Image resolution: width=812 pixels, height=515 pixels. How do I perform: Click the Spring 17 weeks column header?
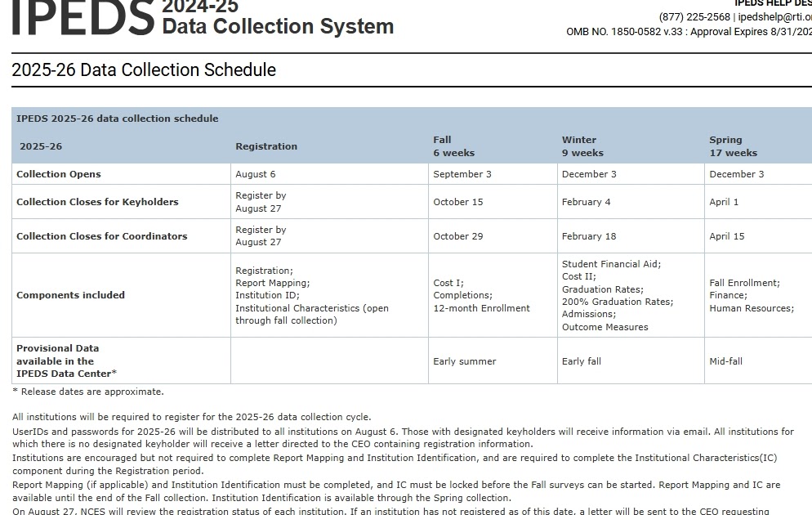(733, 146)
